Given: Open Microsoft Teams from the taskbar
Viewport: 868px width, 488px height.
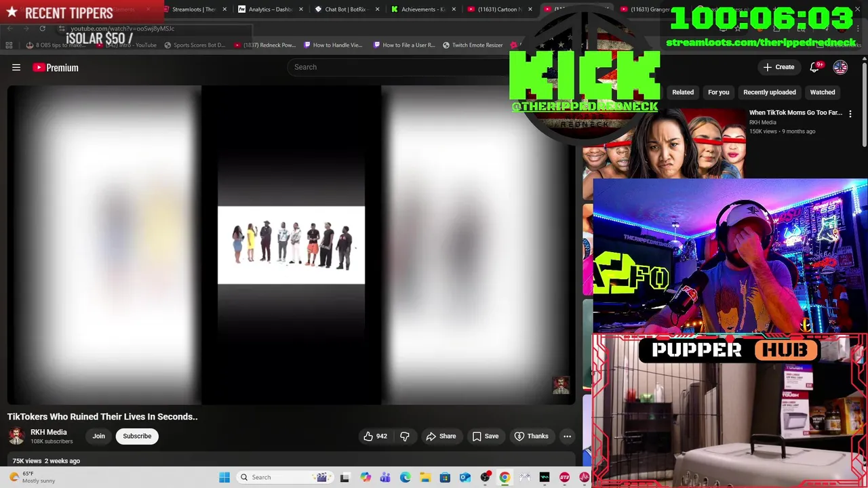Looking at the screenshot, I should [385, 477].
